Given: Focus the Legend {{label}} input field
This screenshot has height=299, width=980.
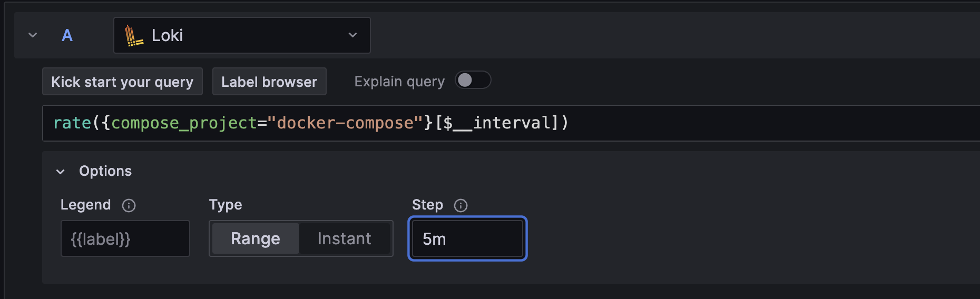Looking at the screenshot, I should [125, 239].
